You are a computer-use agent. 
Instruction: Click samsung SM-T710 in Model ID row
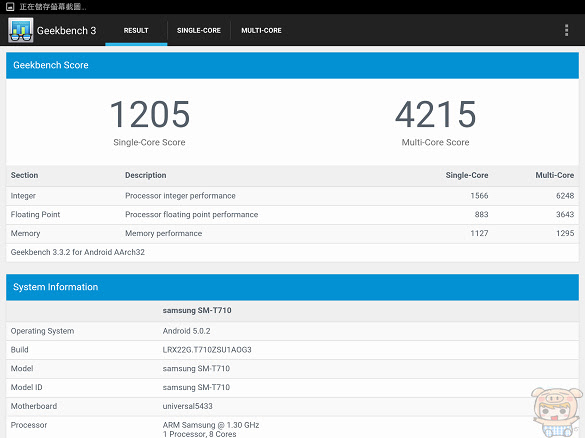click(196, 387)
